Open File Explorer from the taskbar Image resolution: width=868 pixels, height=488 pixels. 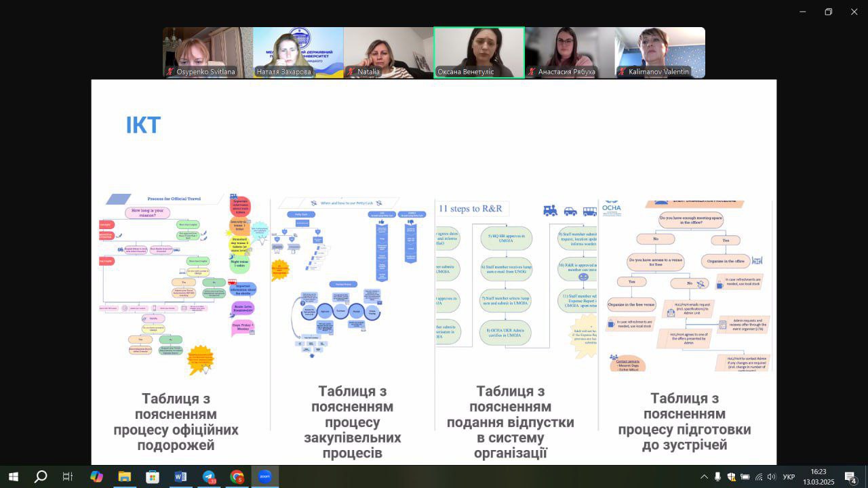point(124,476)
